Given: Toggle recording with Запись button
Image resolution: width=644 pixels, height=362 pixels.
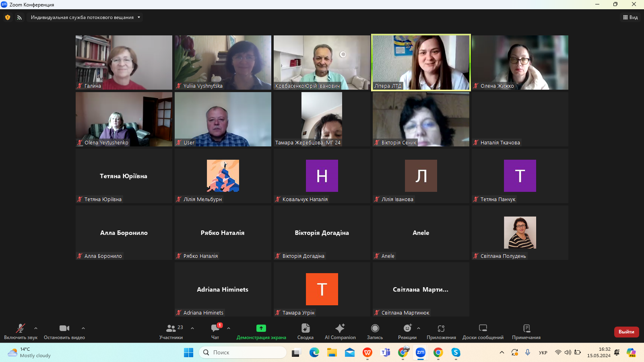Looking at the screenshot, I should [375, 328].
